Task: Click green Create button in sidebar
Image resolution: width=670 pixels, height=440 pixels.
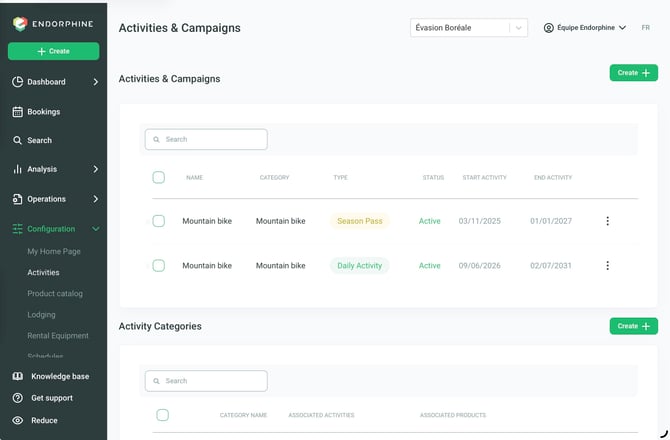Action: pyautogui.click(x=53, y=51)
